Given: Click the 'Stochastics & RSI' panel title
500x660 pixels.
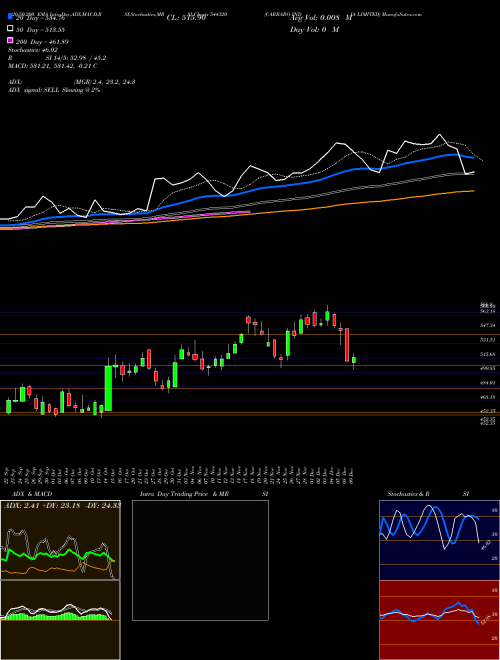Looking at the screenshot, I should click(x=428, y=494).
